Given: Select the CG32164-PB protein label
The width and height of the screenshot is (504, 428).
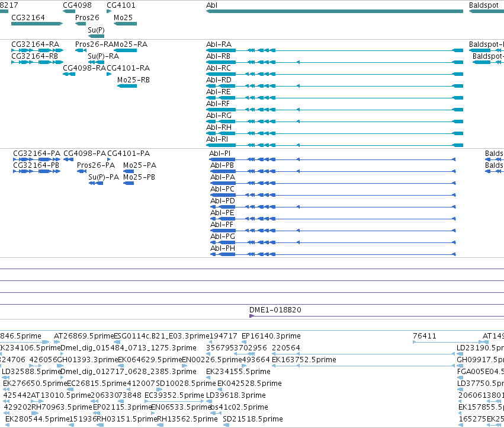Looking at the screenshot, I should tap(36, 165).
